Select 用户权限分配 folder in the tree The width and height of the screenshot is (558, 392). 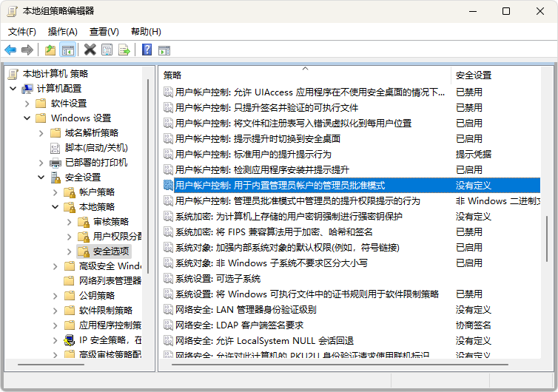point(117,237)
